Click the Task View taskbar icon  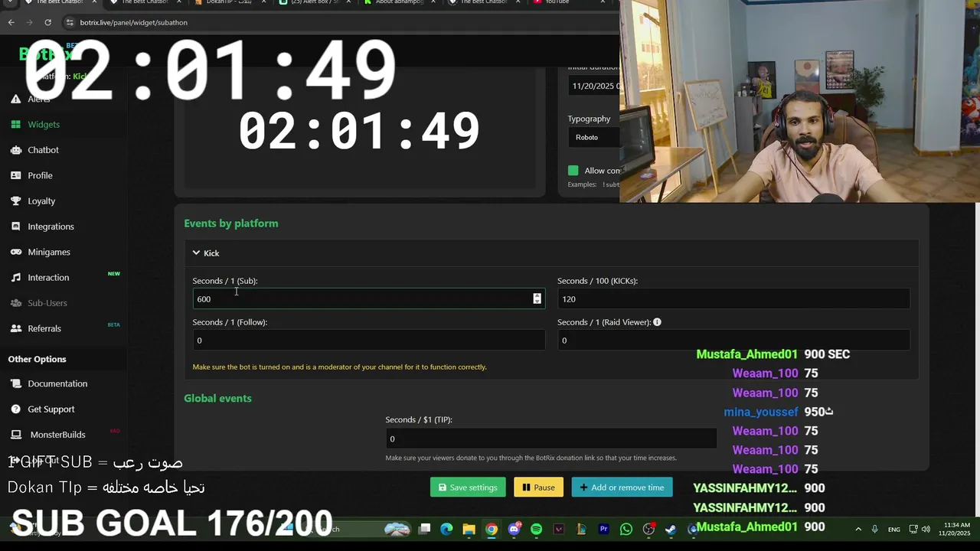coord(425,529)
